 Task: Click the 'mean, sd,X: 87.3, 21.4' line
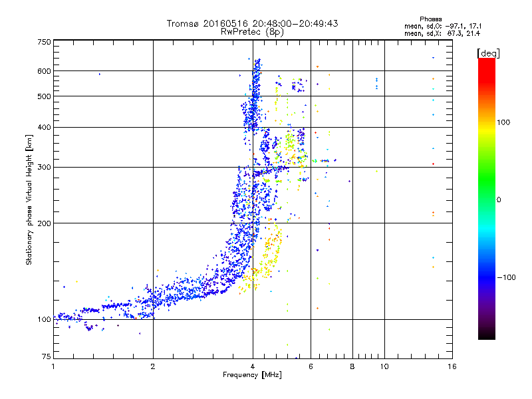(x=442, y=33)
